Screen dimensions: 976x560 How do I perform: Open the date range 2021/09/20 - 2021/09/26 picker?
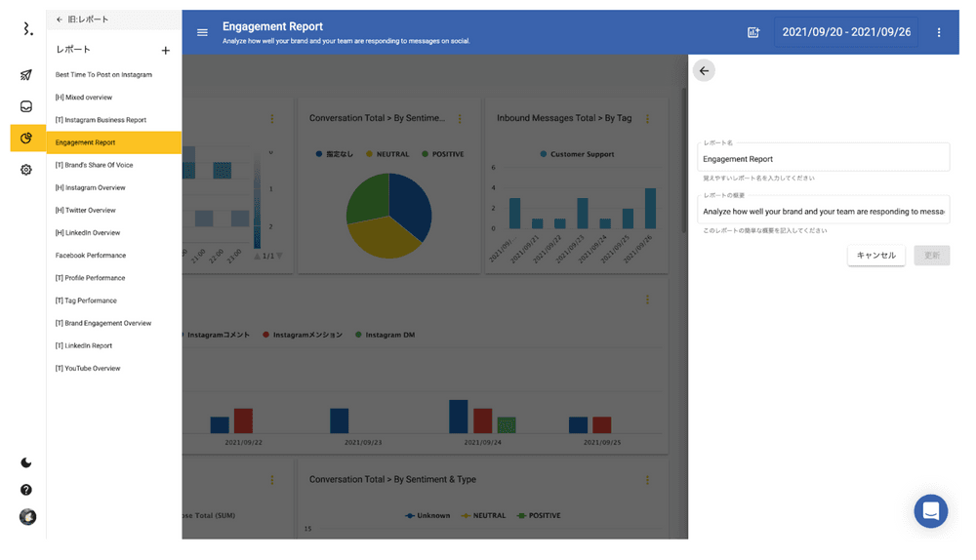click(x=846, y=32)
